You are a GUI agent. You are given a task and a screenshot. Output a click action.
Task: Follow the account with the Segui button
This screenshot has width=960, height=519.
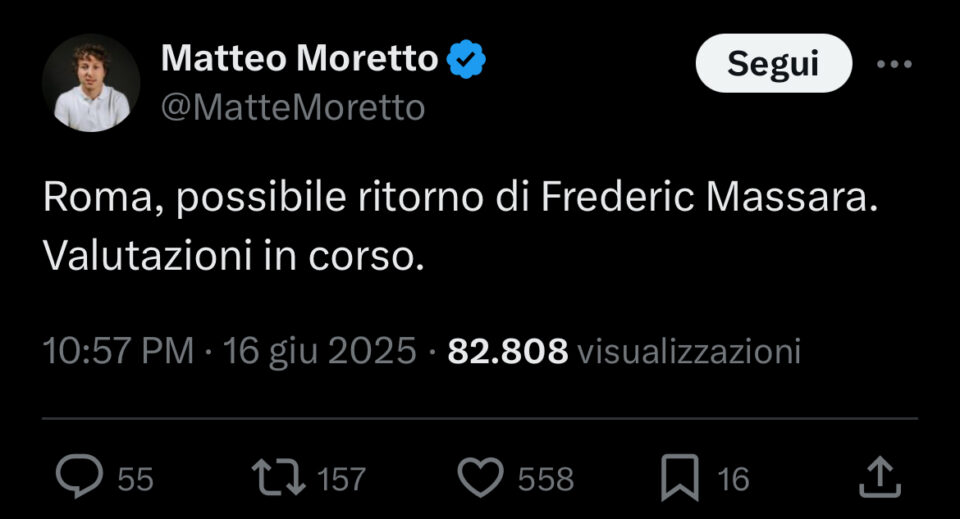coord(774,63)
